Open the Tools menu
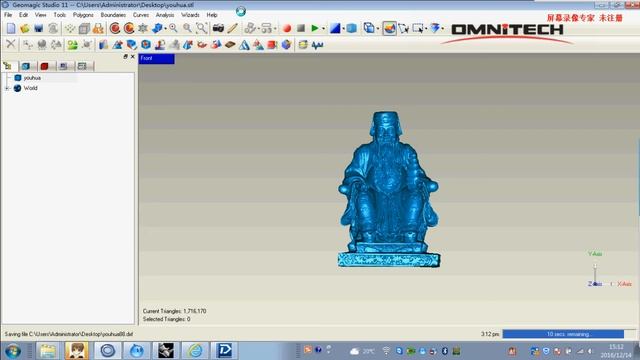Screen dimensions: 640x360 tap(60, 15)
